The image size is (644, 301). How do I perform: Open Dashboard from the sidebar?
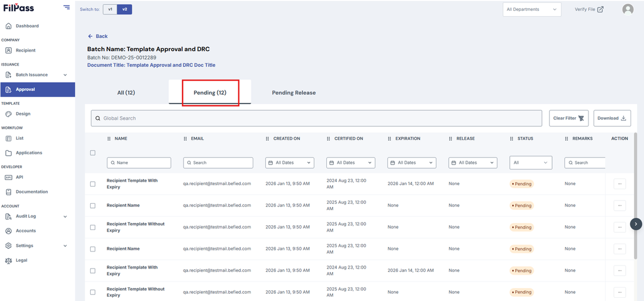coord(27,26)
